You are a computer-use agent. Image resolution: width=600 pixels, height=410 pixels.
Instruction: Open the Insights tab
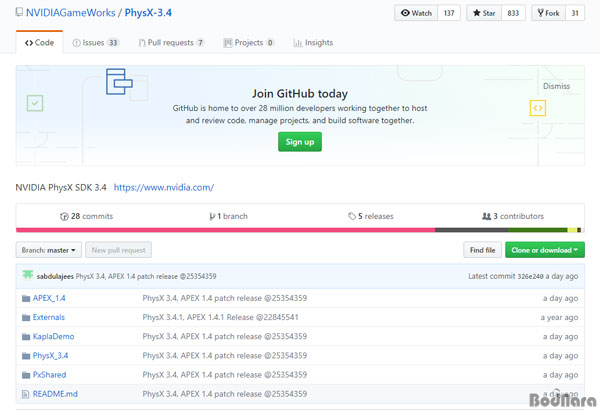point(313,42)
